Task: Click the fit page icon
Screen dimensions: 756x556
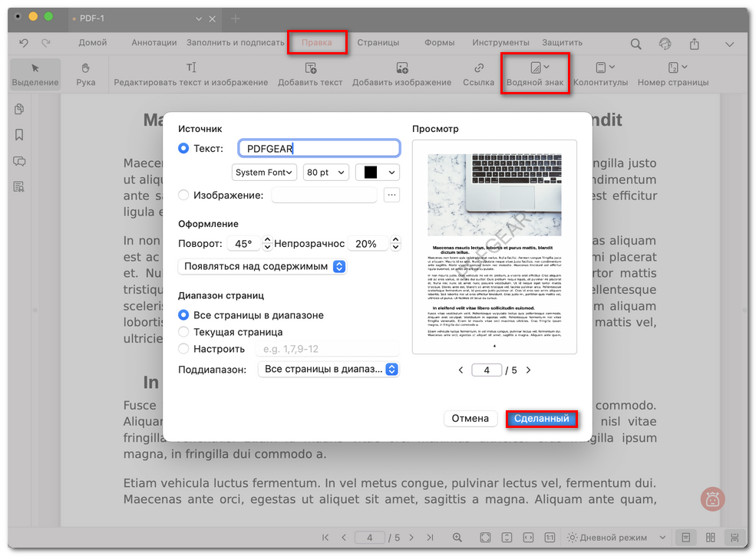Action: pyautogui.click(x=486, y=537)
